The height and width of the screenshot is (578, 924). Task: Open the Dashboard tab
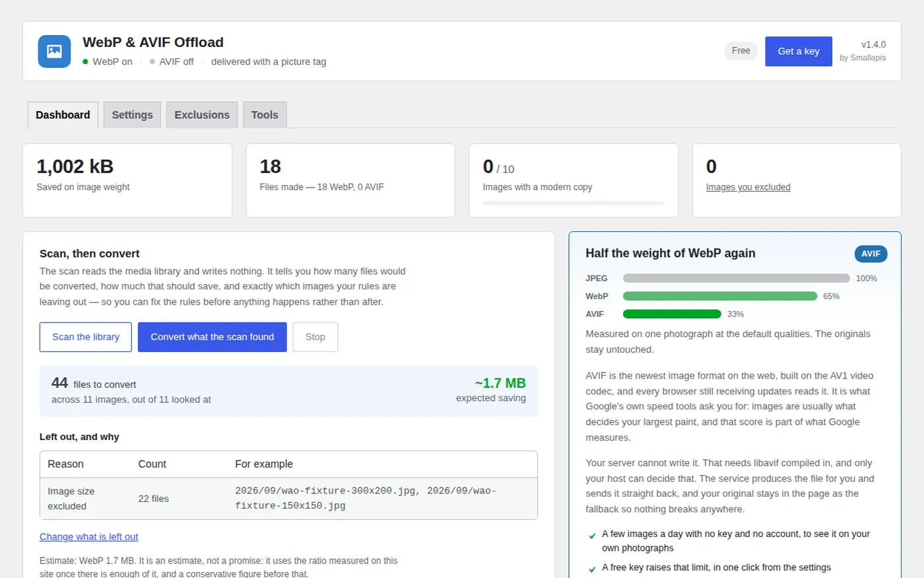point(63,115)
